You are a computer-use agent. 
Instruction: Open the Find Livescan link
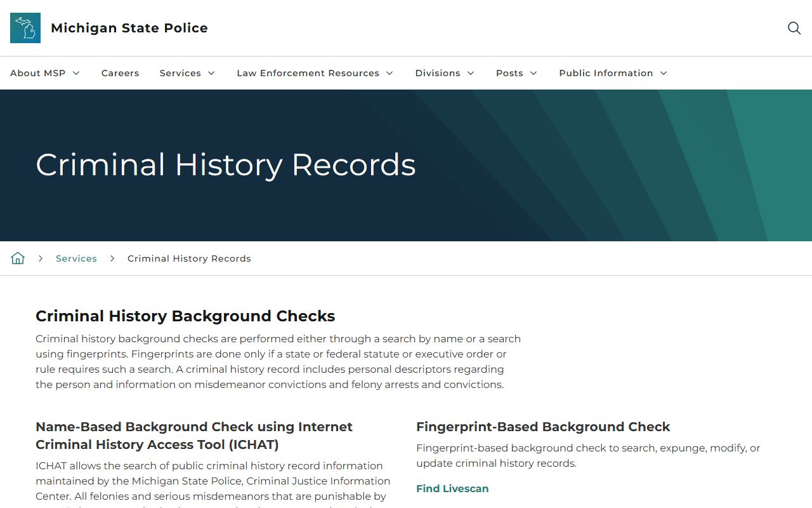pyautogui.click(x=452, y=488)
